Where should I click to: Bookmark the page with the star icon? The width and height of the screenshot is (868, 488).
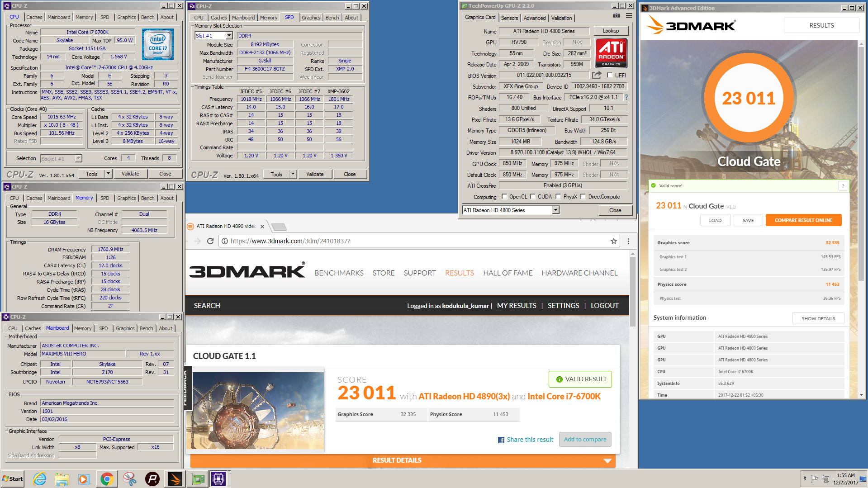point(614,241)
